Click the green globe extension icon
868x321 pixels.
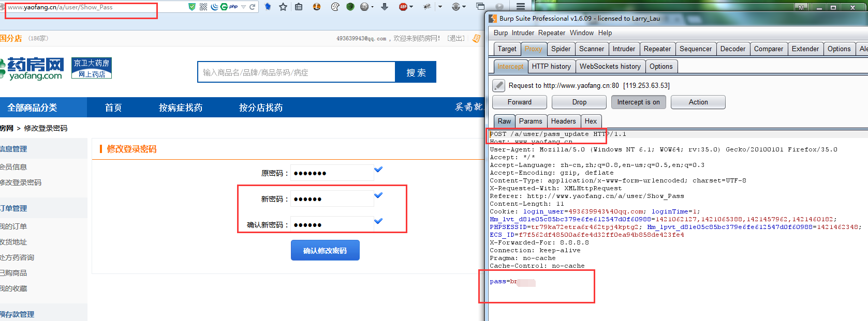pos(350,7)
